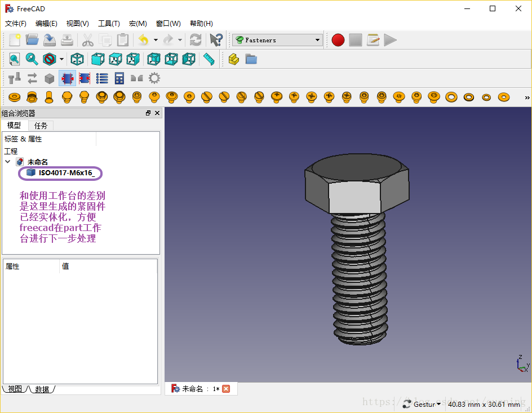This screenshot has width=532, height=413.
Task: Click the Paste clipboard icon
Action: tap(123, 40)
